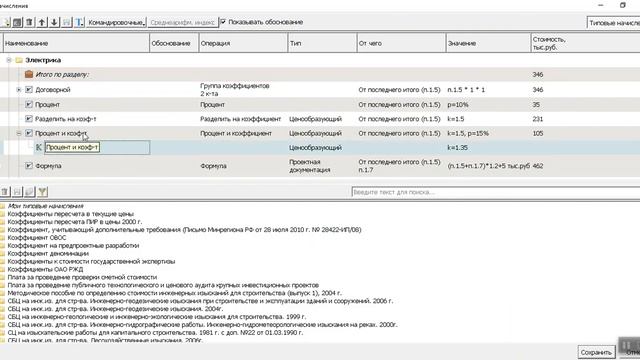The image size is (640, 360).
Task: Open the Командировочные dropdown
Action: pyautogui.click(x=116, y=22)
